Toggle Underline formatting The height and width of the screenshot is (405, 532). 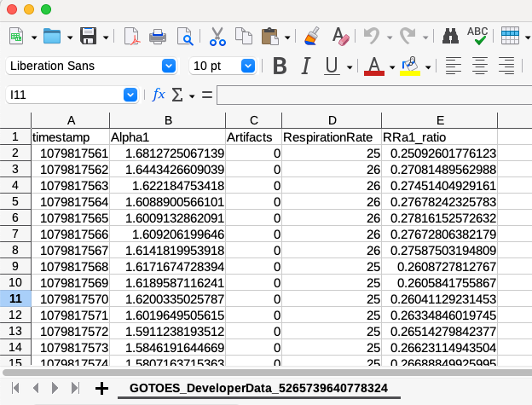(332, 66)
